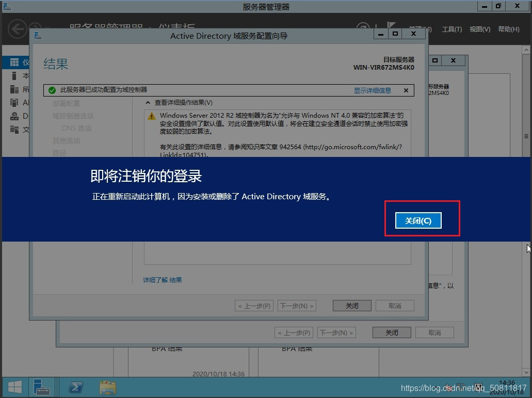Select the file services sidebar icon
This screenshot has width=532, height=398.
pyautogui.click(x=14, y=129)
